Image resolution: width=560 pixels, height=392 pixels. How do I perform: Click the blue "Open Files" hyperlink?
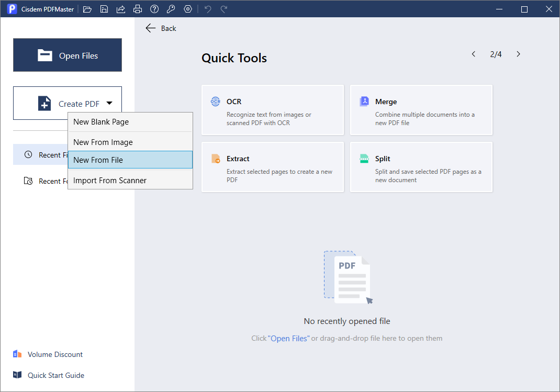[288, 339]
